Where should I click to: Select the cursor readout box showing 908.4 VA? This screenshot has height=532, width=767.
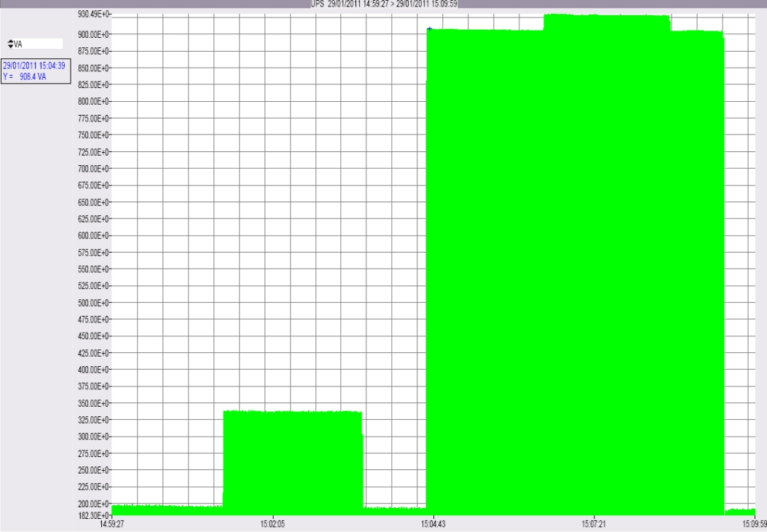pos(36,71)
